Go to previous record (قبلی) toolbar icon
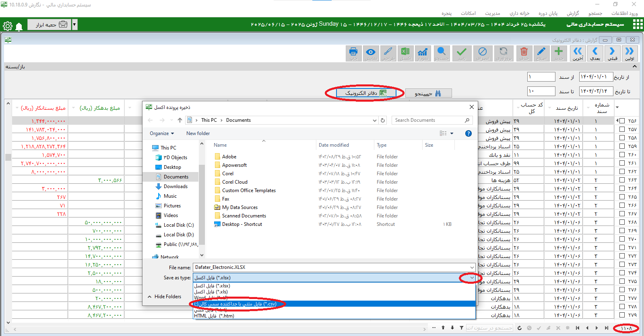Image resolution: width=644 pixels, height=336 pixels. 612,53
